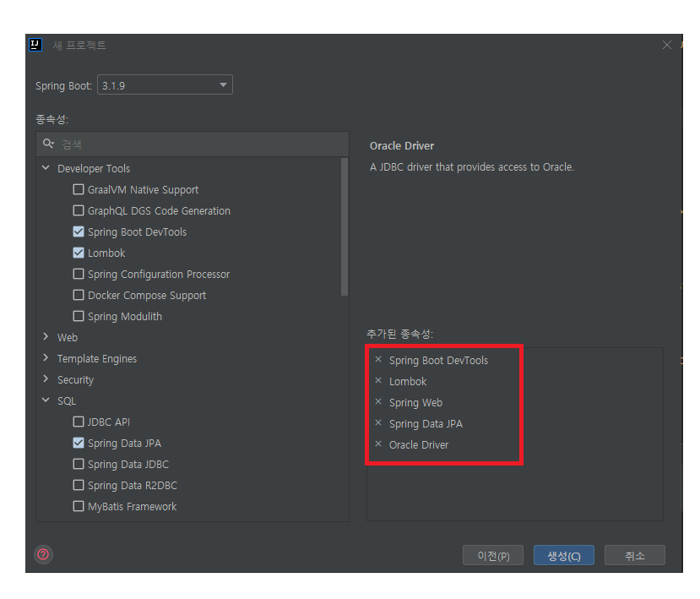The height and width of the screenshot is (599, 700).
Task: Click the 이전(P) previous button
Action: pyautogui.click(x=493, y=555)
